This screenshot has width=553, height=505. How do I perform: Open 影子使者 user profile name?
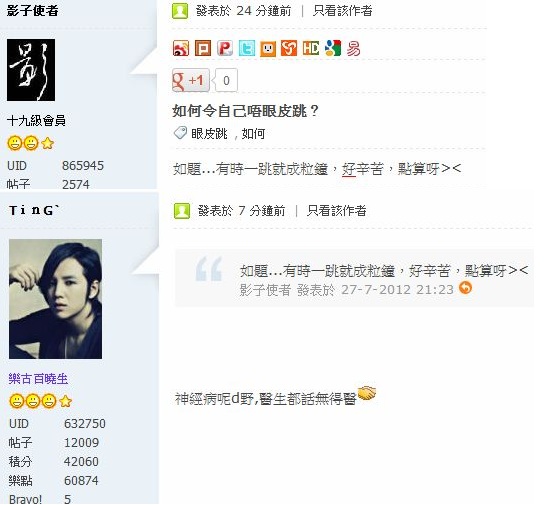pyautogui.click(x=32, y=11)
